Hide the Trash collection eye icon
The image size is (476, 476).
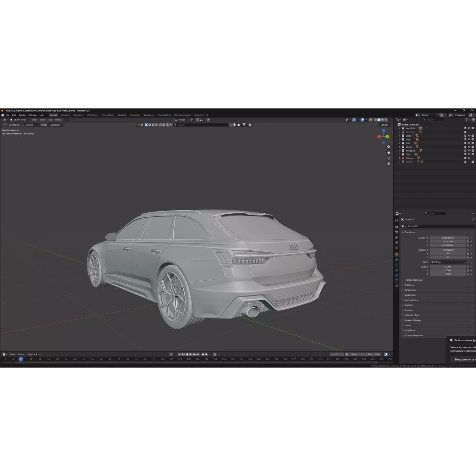[x=469, y=139]
